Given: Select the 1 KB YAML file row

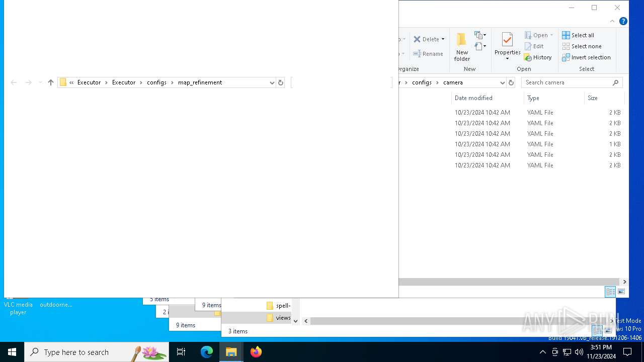Looking at the screenshot, I should pos(511,144).
